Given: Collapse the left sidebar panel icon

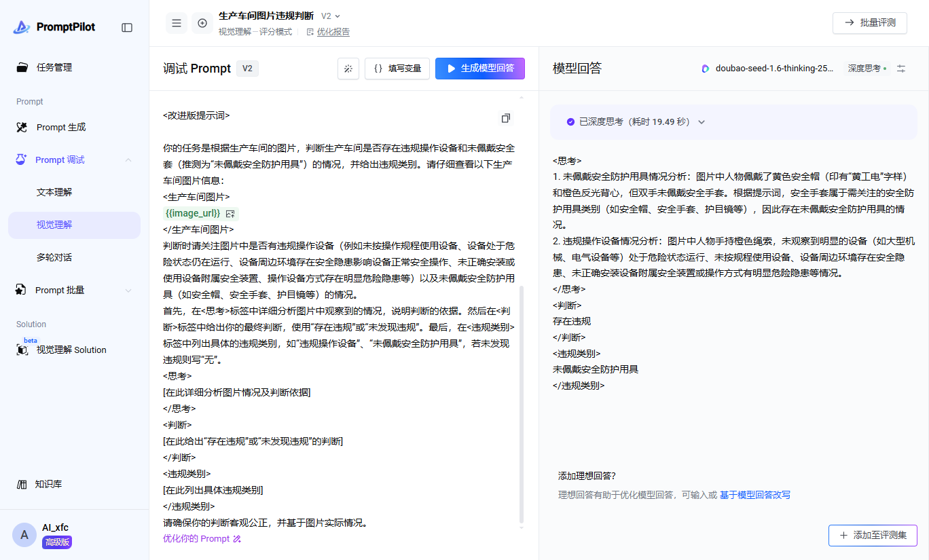Looking at the screenshot, I should (x=127, y=28).
